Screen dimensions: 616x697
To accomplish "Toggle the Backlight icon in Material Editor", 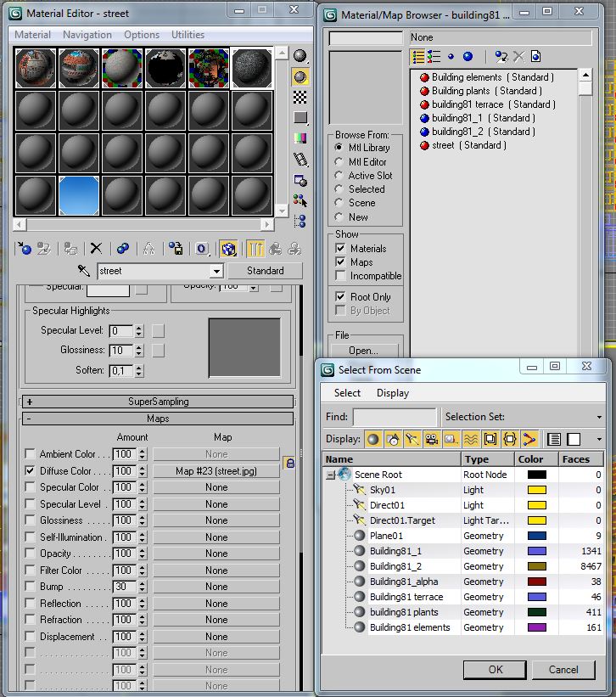I will point(300,76).
